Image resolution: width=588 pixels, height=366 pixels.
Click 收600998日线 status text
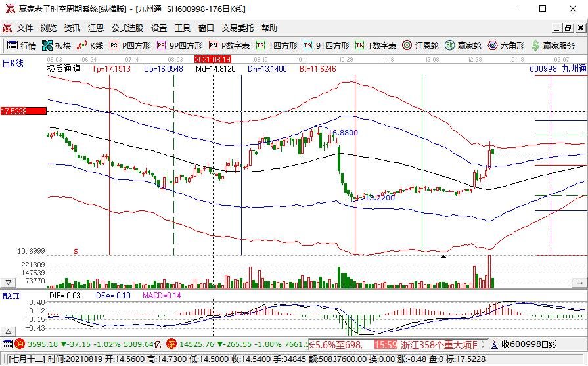(529, 344)
